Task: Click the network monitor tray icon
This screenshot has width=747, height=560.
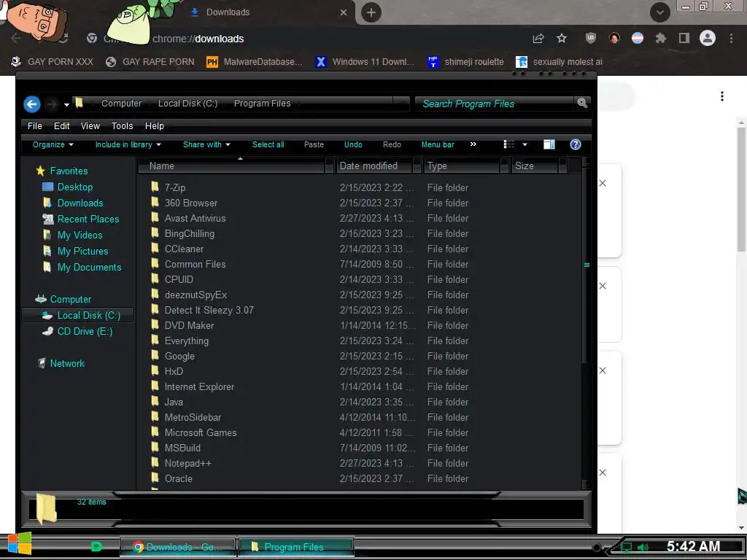Action: (x=625, y=548)
